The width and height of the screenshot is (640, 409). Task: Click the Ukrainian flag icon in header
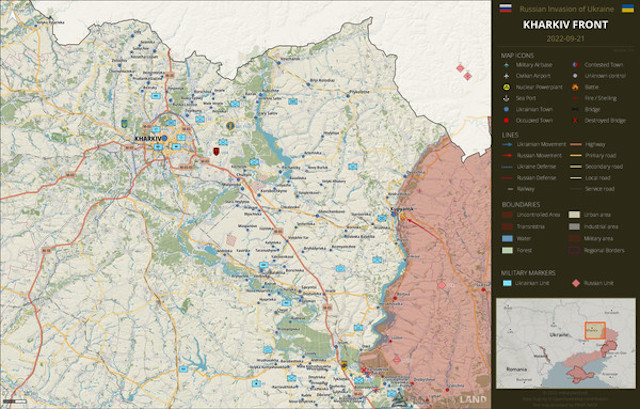click(627, 8)
